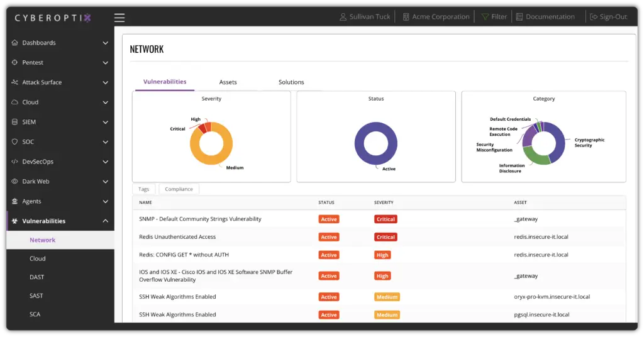
Task: Open the Redis Unauthenticated Access row
Action: (177, 237)
